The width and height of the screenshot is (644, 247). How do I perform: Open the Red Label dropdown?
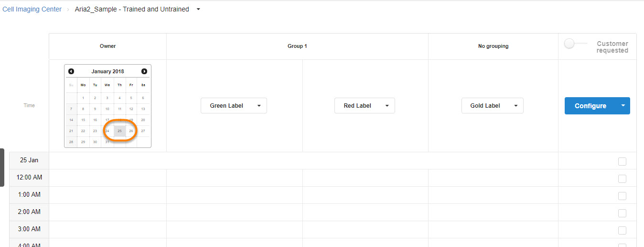coord(365,106)
